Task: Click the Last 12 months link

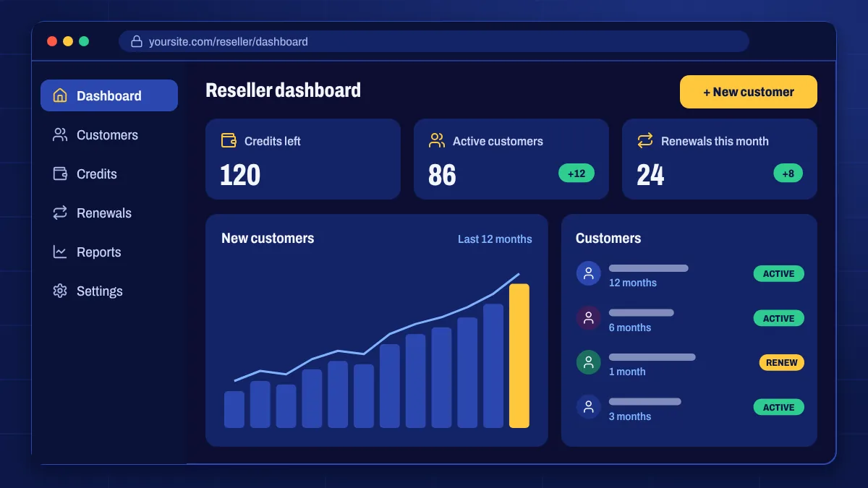Action: 495,239
